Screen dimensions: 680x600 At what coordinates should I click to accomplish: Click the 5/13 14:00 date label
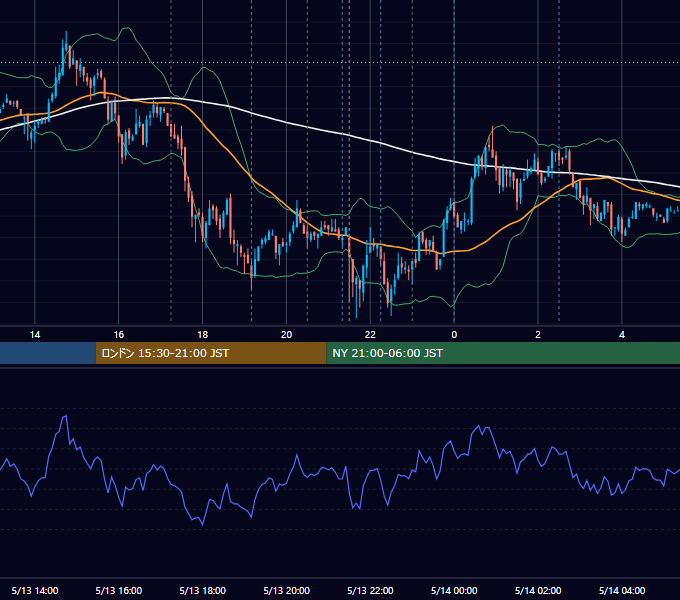coord(35,590)
